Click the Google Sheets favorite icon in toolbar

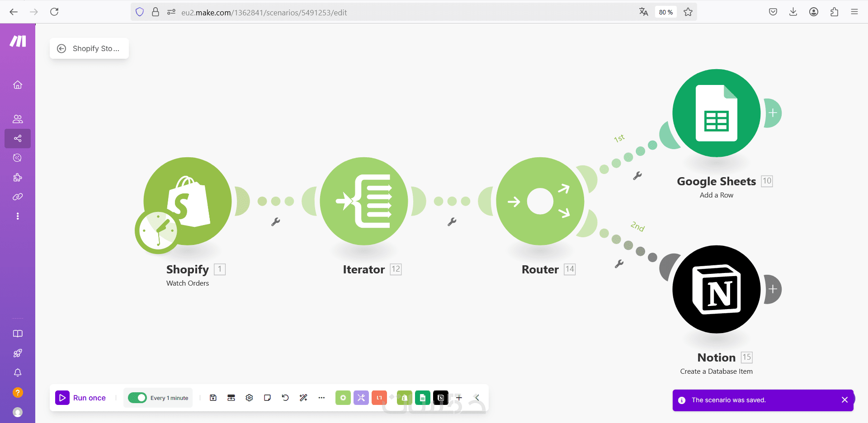(x=423, y=398)
